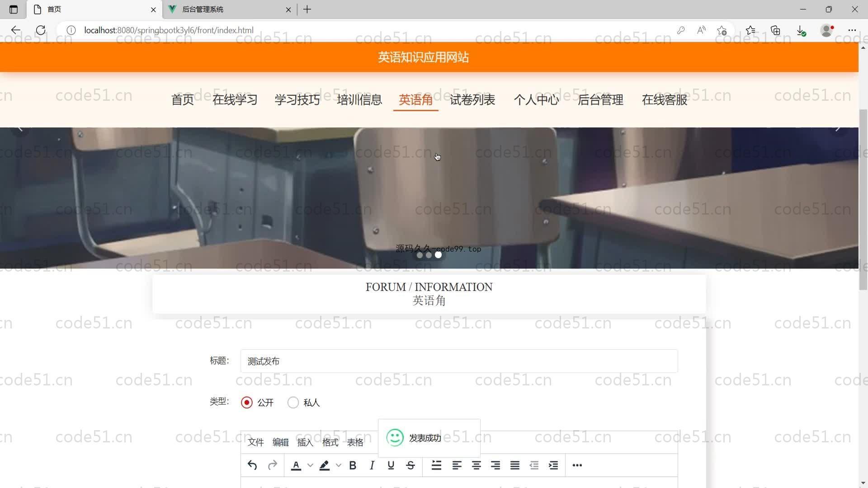Viewport: 868px width, 488px height.
Task: Align text left
Action: [x=457, y=465]
